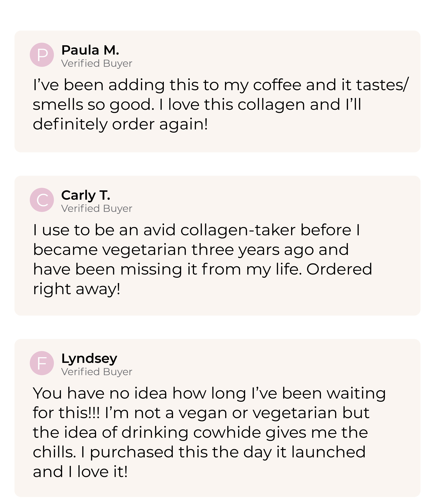Click 'I use to be an avid collagen-taker' line
This screenshot has height=504, width=435.
[x=196, y=230]
